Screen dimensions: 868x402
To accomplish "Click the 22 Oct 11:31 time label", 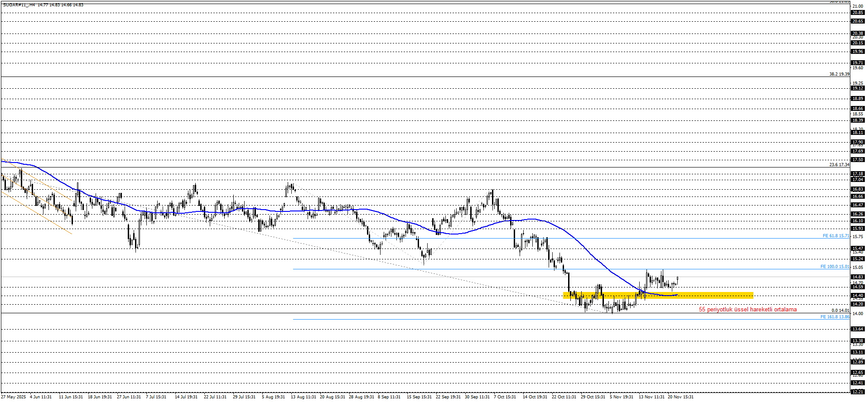I will [x=564, y=397].
